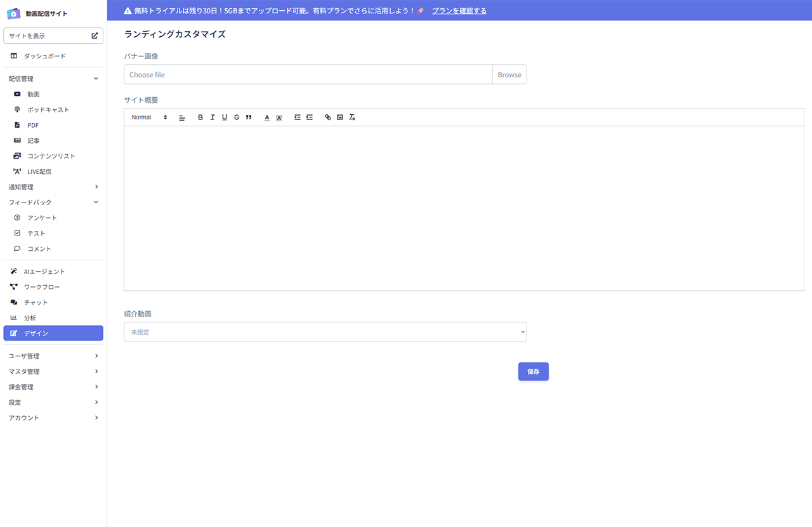812x527 pixels.
Task: Open the Normal heading style dropdown
Action: point(149,117)
